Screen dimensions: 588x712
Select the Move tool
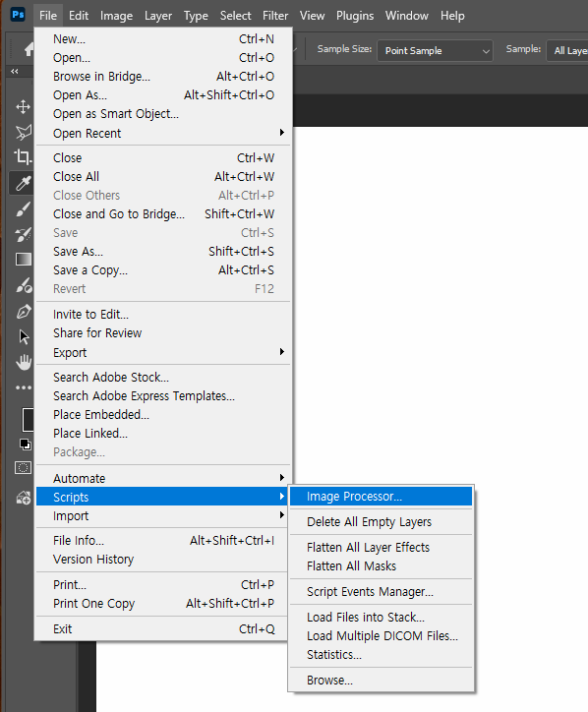point(23,107)
